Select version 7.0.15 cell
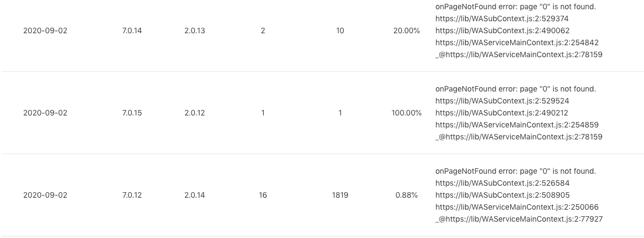The image size is (644, 238). pos(132,113)
